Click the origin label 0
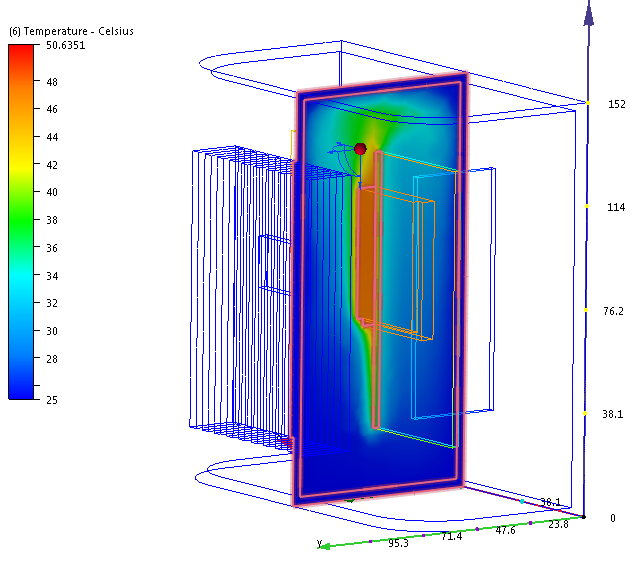635x577 pixels. [613, 518]
